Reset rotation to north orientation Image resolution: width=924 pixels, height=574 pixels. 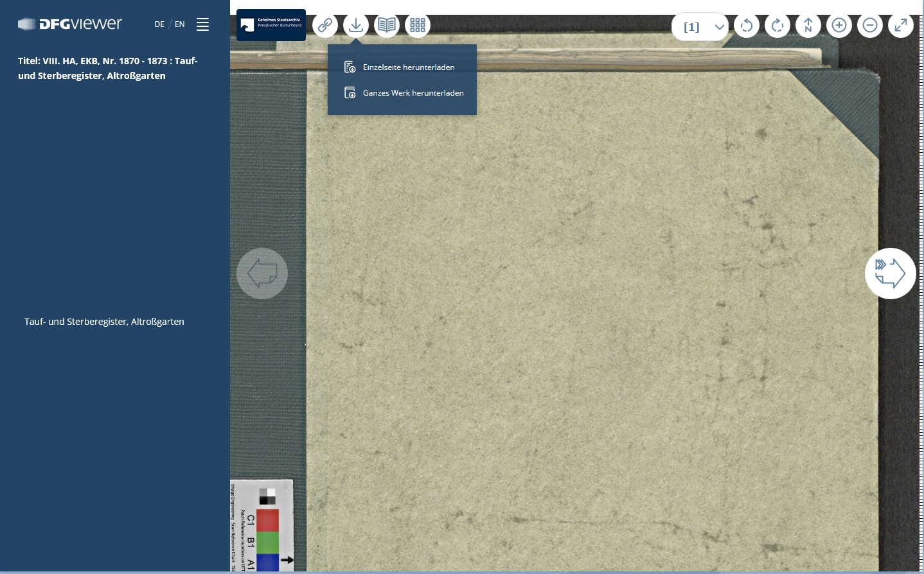[x=808, y=25]
